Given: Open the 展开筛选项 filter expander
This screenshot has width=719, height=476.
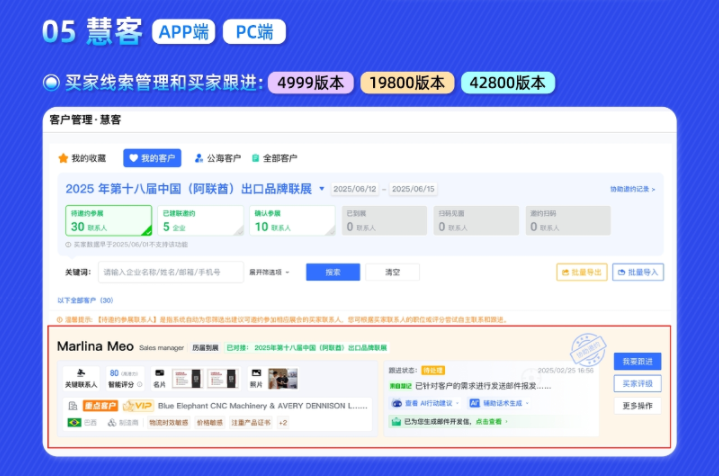Looking at the screenshot, I should click(x=268, y=272).
